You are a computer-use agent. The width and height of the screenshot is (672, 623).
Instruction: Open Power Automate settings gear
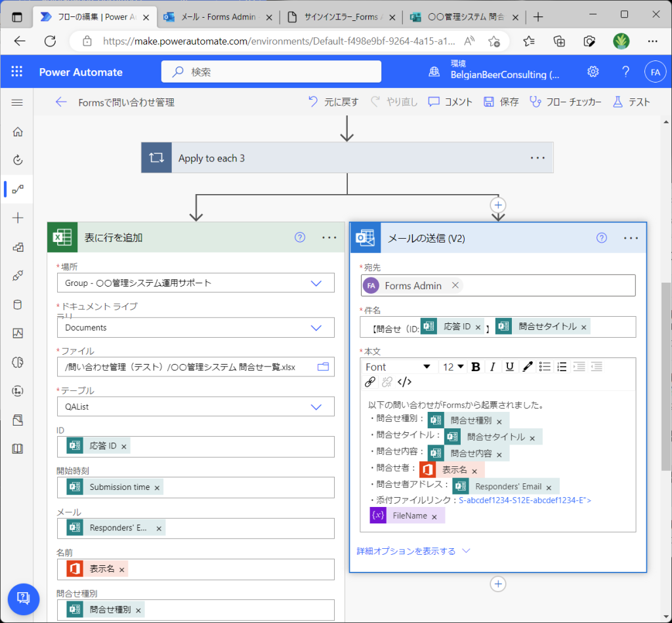tap(593, 71)
